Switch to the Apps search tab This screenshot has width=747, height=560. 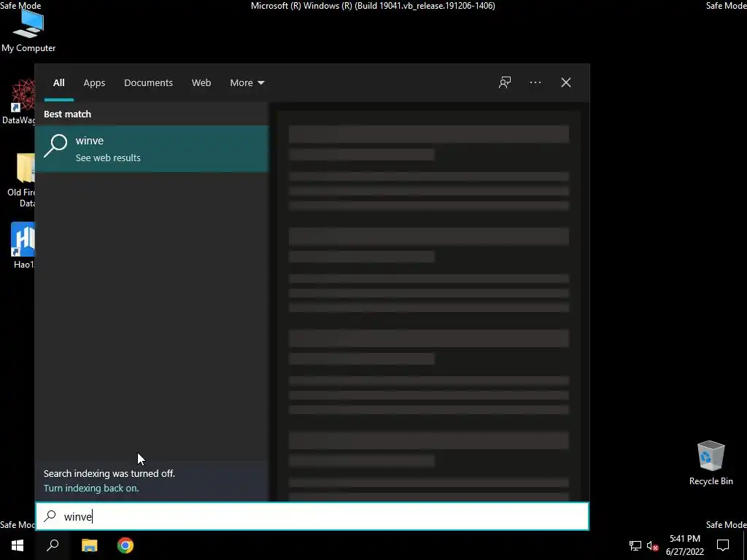94,82
